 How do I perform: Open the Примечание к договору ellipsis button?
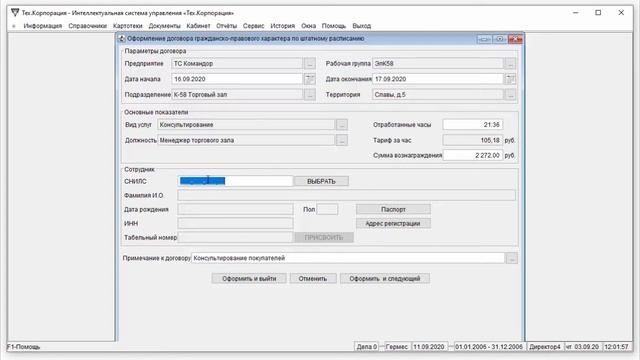coord(512,258)
